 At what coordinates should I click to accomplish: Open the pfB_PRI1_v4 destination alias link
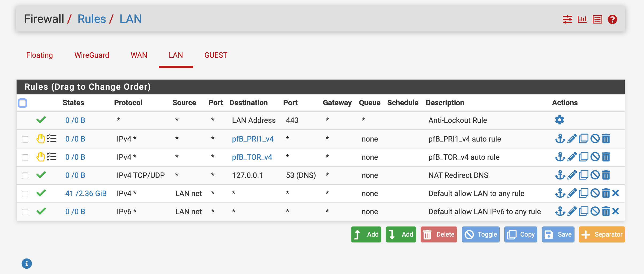253,139
